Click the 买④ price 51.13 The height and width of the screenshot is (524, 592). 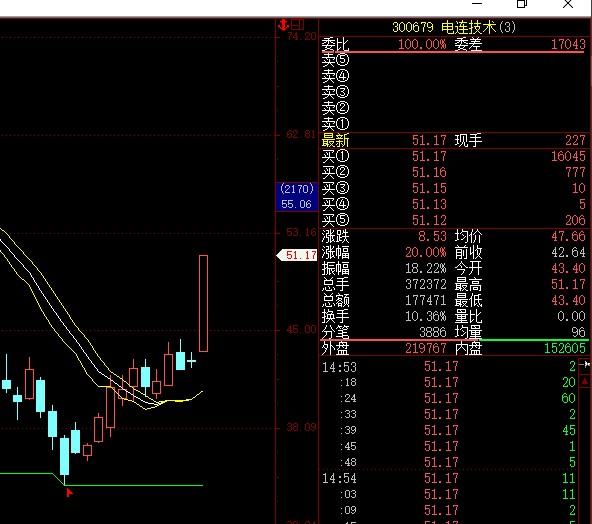click(429, 204)
